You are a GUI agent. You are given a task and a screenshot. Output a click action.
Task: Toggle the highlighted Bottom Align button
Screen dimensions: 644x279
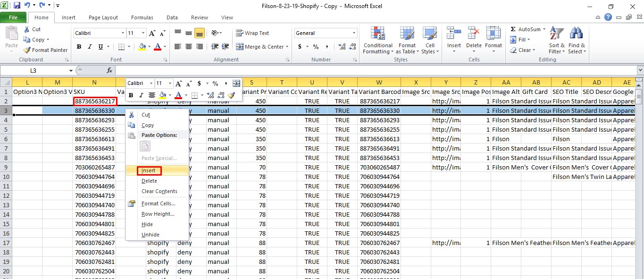click(199, 33)
